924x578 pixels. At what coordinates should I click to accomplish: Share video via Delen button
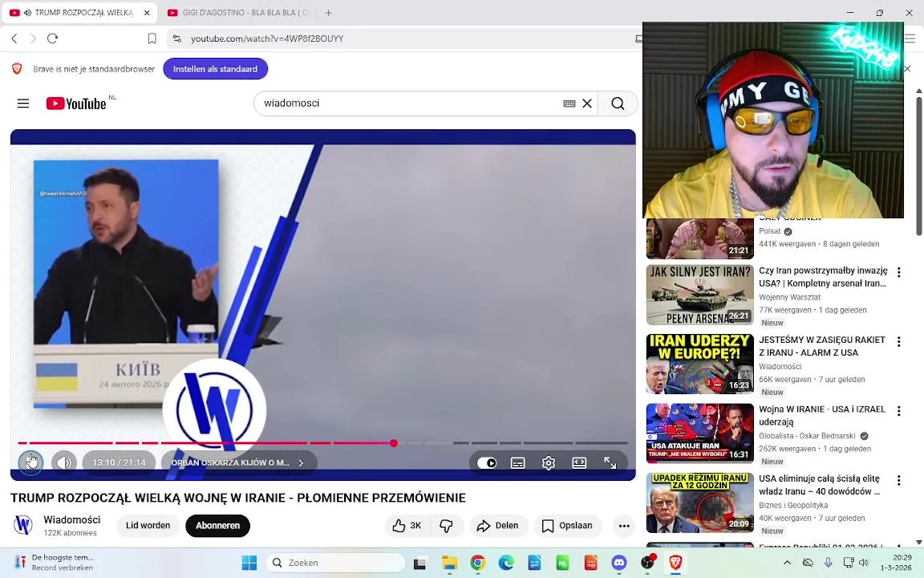(498, 526)
